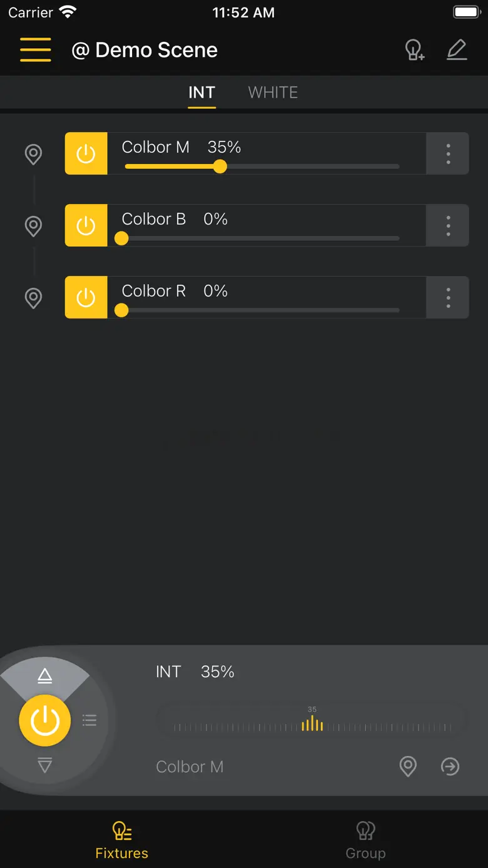This screenshot has width=488, height=868.
Task: Tap the INT dial scale in the bottom panel
Action: coord(312,725)
